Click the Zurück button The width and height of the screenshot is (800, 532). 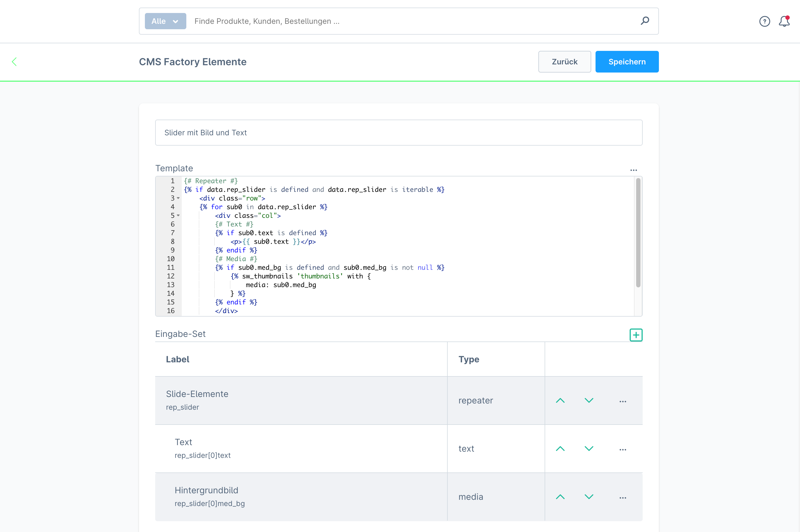pos(564,62)
